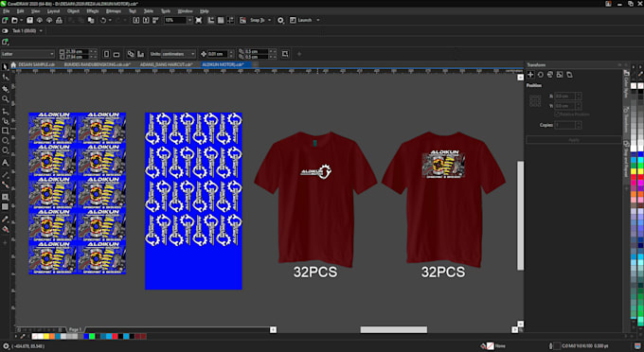The image size is (644, 352).
Task: Select the Color Eyedropper tool
Action: (x=5, y=220)
